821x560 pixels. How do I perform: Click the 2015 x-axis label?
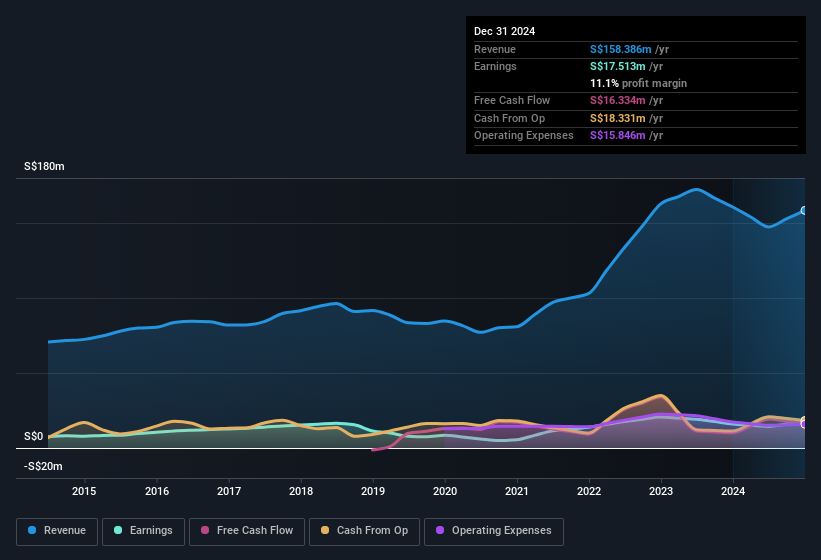click(84, 491)
